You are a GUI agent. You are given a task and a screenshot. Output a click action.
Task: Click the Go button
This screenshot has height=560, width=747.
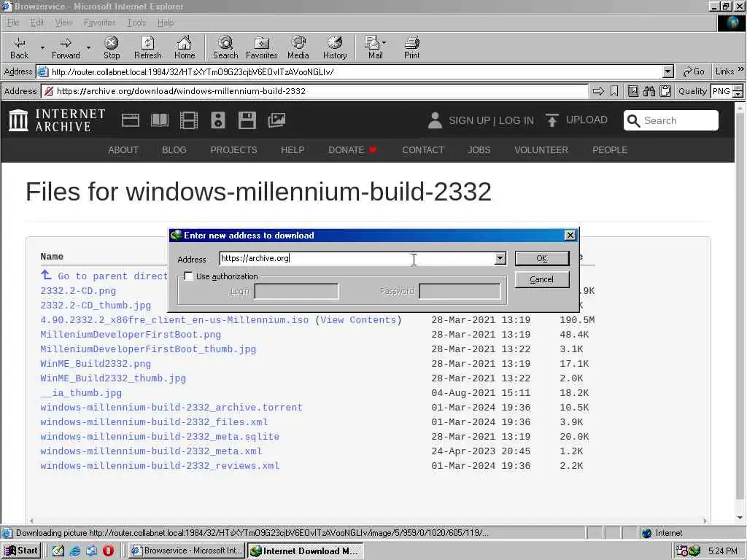(x=694, y=71)
